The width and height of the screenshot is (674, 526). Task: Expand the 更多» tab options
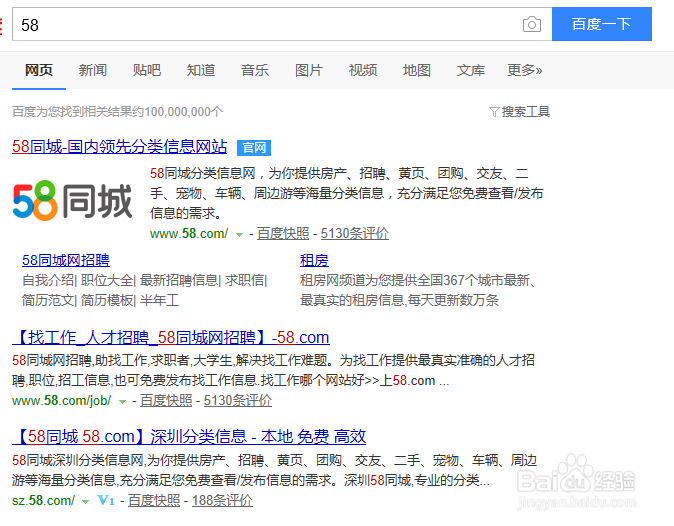pos(525,70)
